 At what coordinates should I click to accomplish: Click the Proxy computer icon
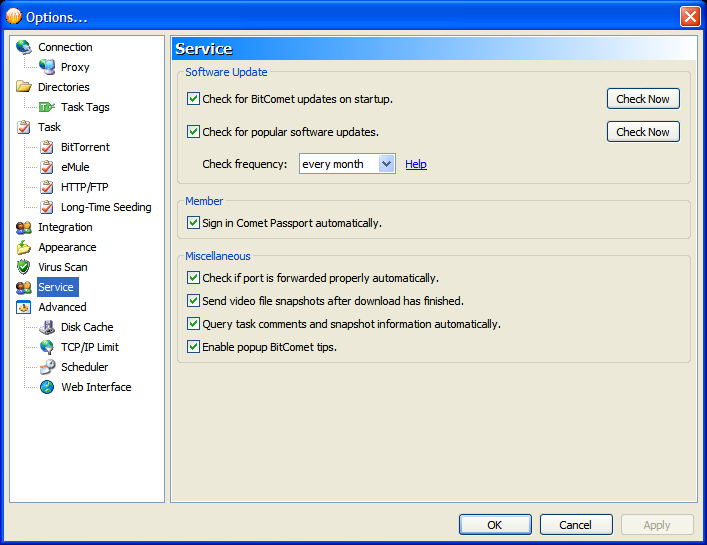[47, 67]
